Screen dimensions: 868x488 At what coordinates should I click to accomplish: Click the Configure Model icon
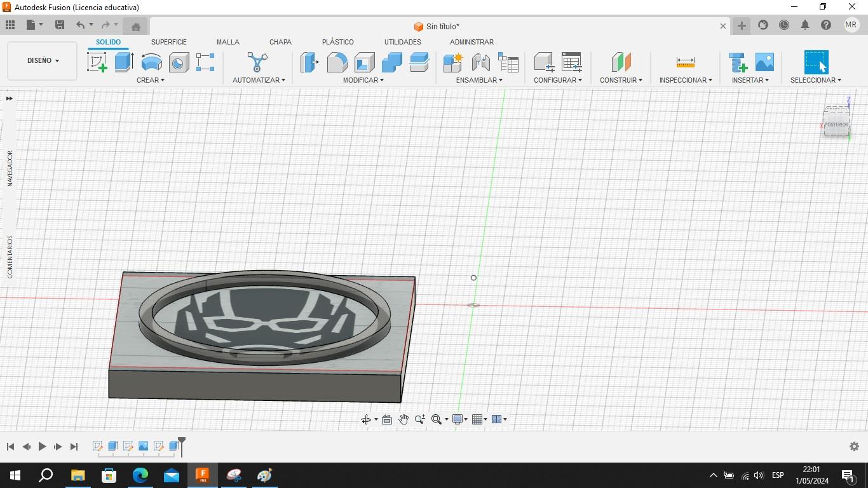pyautogui.click(x=544, y=62)
